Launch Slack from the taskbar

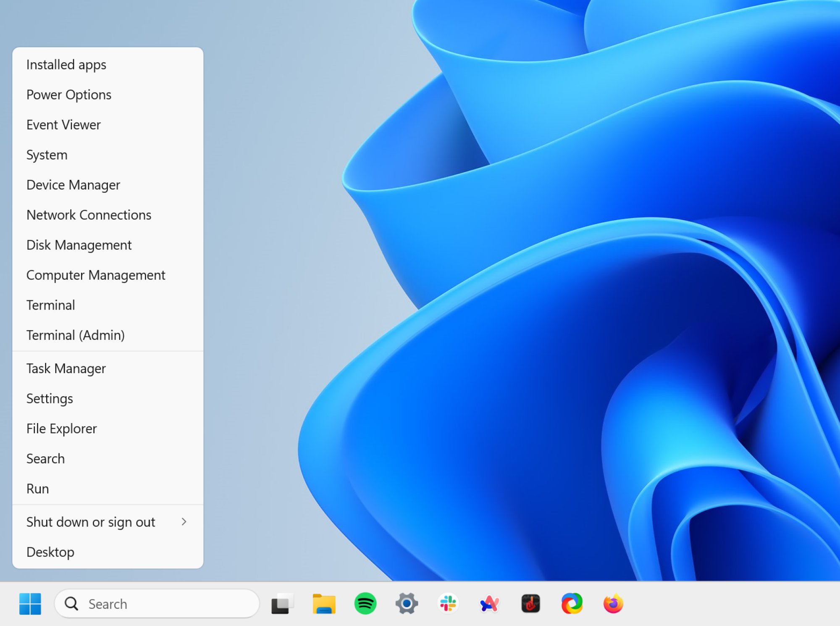[x=449, y=604]
